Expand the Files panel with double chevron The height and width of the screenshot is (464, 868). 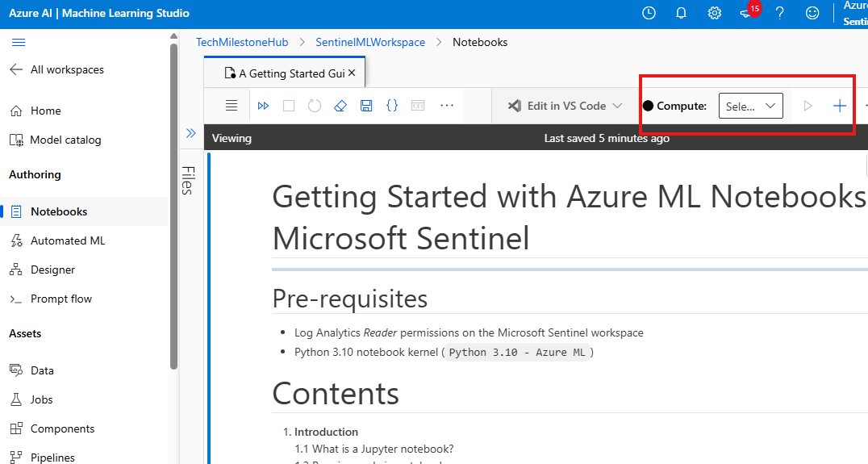(191, 133)
